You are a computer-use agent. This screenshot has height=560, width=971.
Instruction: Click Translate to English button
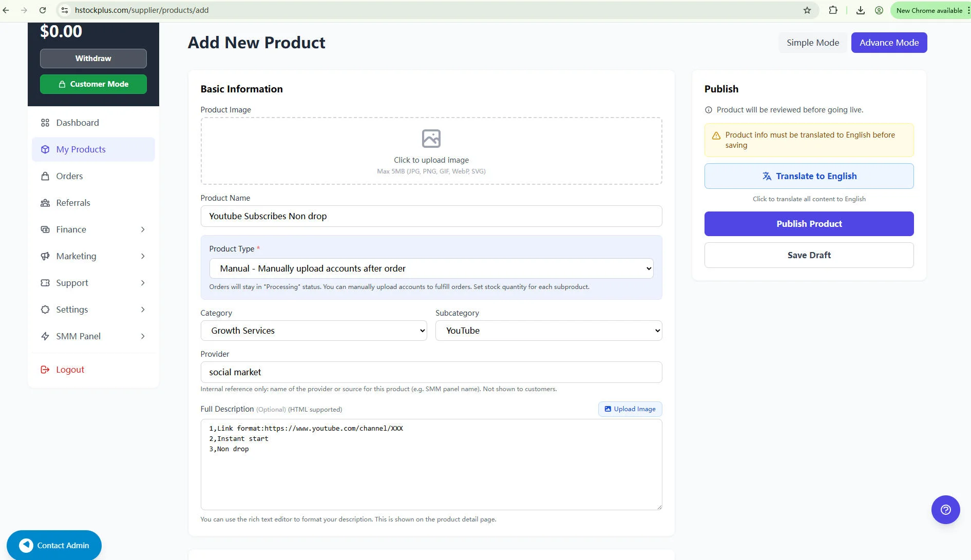coord(809,176)
